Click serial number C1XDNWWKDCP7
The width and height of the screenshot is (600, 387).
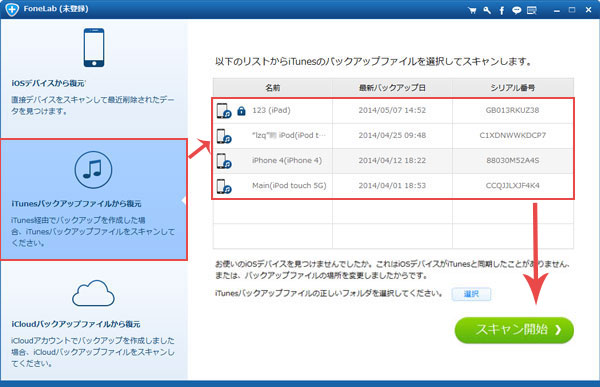tap(513, 135)
